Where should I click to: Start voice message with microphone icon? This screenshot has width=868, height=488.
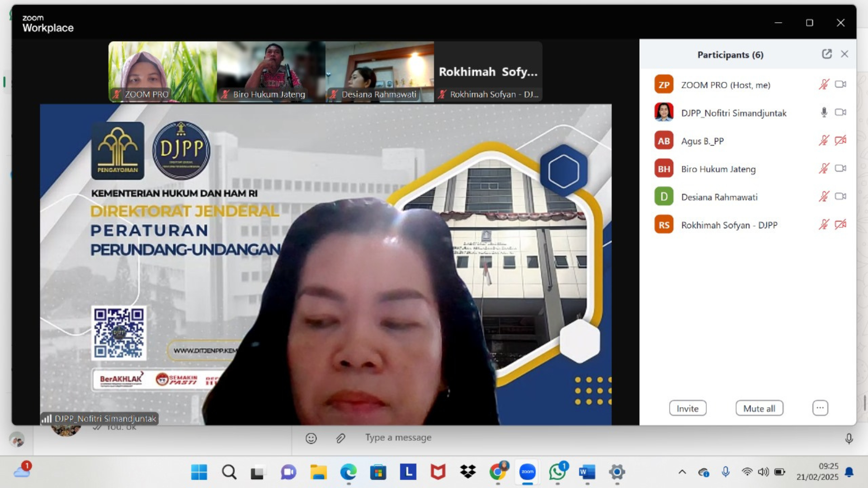click(849, 438)
